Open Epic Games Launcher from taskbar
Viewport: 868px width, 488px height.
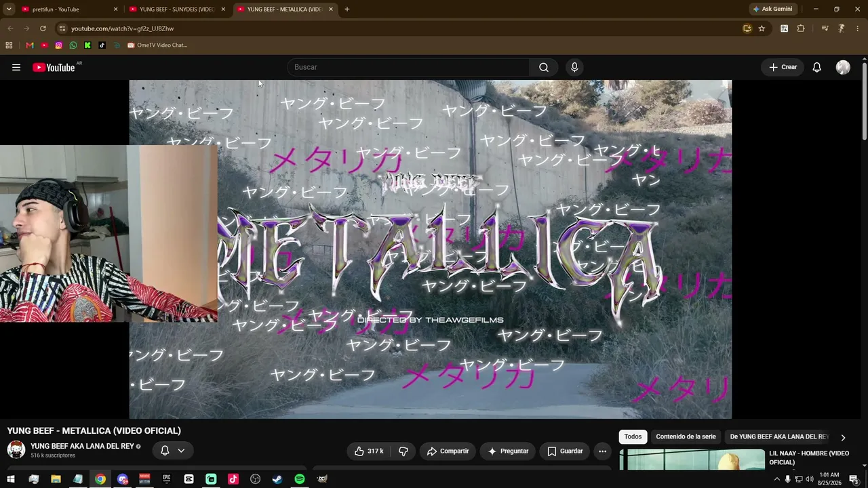click(166, 479)
